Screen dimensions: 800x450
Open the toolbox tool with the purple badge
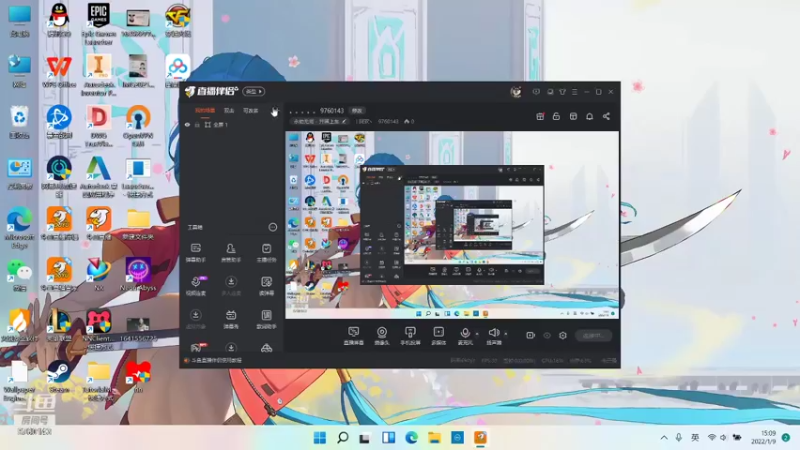coord(196,286)
